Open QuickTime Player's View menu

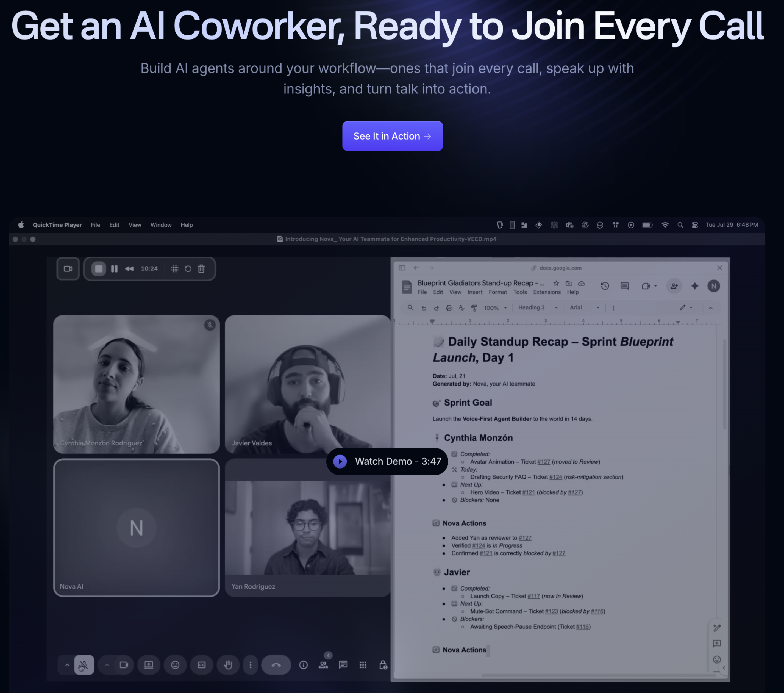[135, 225]
